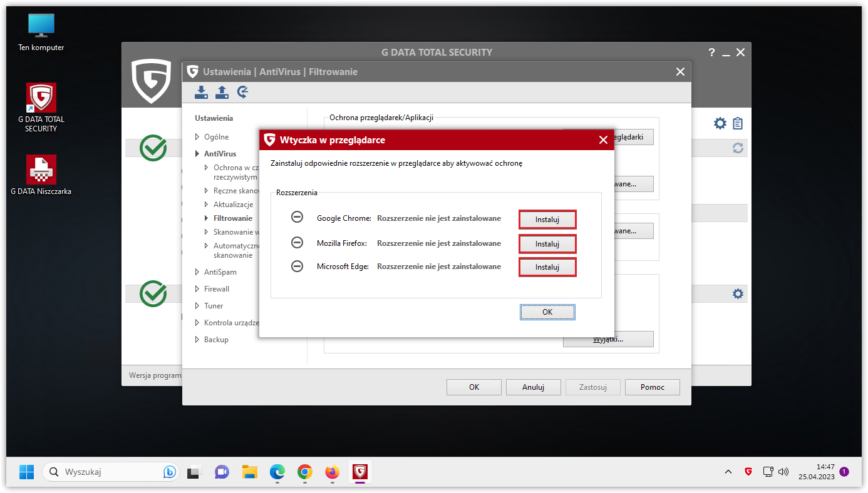Open Google Chrome from the taskbar

pyautogui.click(x=305, y=472)
